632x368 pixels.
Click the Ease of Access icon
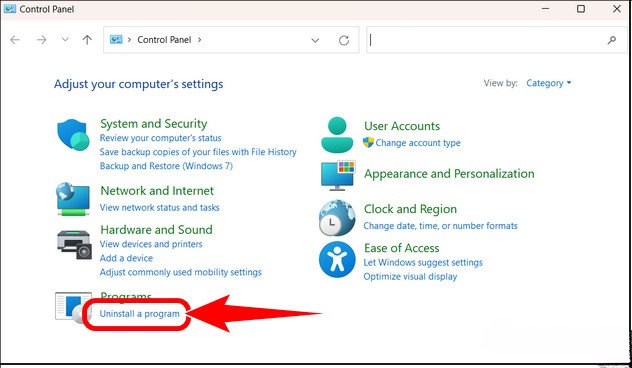pos(337,259)
